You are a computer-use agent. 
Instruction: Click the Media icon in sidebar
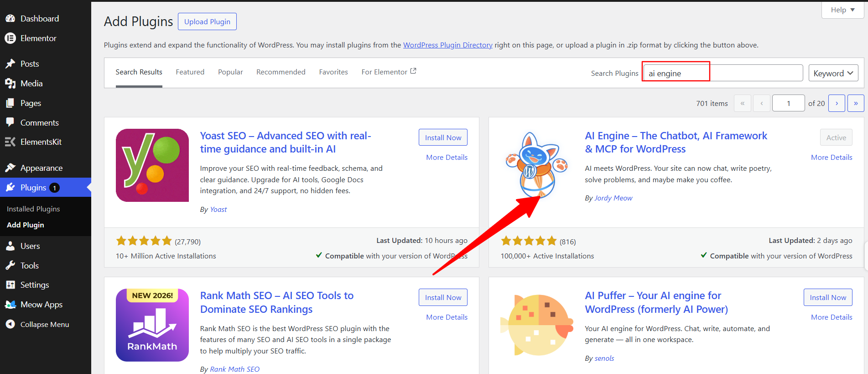click(10, 84)
